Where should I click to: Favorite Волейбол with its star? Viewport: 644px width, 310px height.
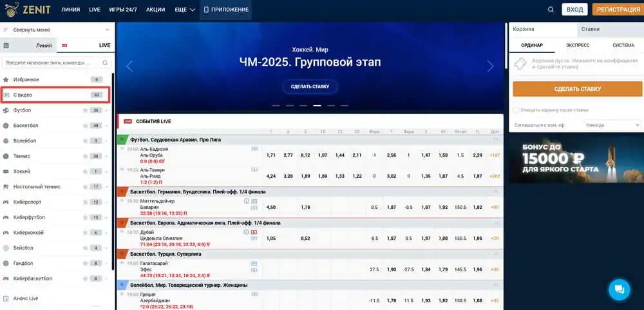tap(85, 140)
